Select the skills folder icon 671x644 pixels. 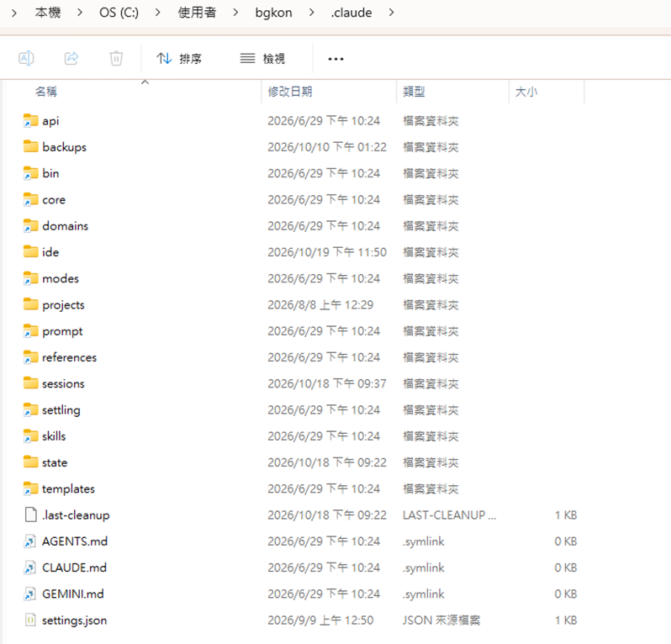31,436
